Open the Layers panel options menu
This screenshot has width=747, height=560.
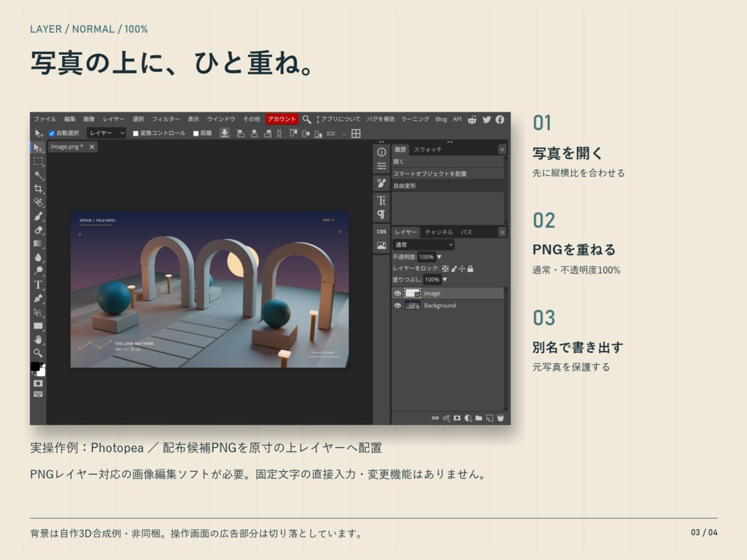tap(502, 232)
